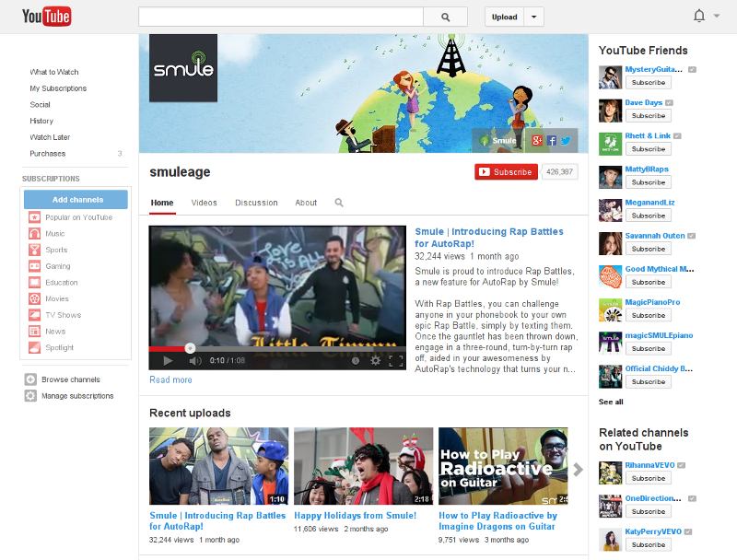
Task: Click the Browse channels plus icon
Action: 30,379
